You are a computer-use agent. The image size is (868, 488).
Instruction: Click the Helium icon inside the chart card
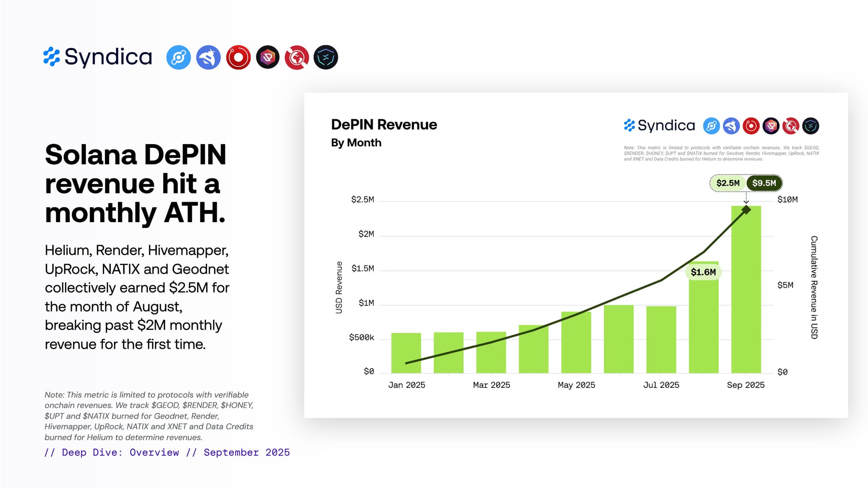711,126
